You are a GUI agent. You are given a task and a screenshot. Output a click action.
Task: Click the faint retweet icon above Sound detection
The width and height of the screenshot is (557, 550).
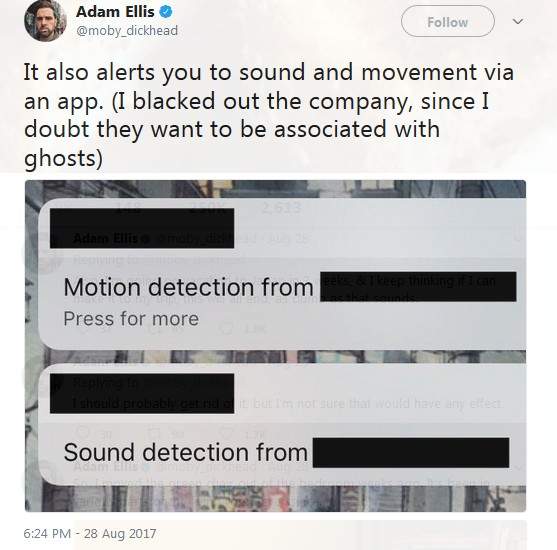154,432
